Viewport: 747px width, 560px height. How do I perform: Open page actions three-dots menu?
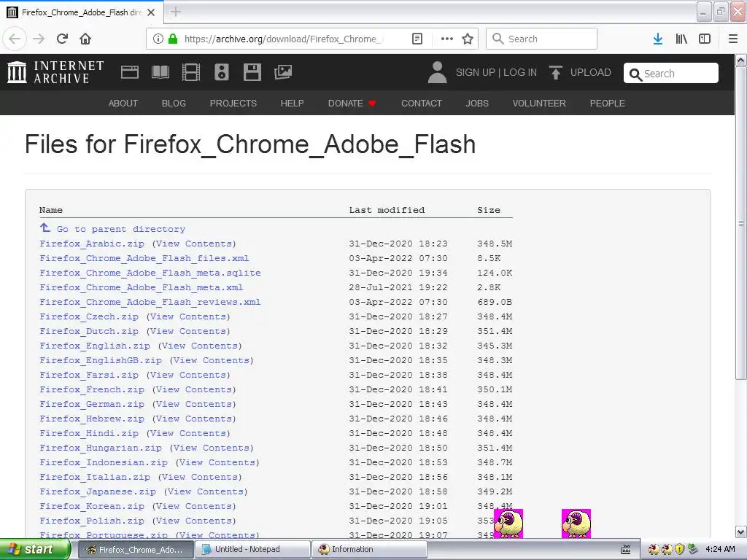pyautogui.click(x=447, y=39)
